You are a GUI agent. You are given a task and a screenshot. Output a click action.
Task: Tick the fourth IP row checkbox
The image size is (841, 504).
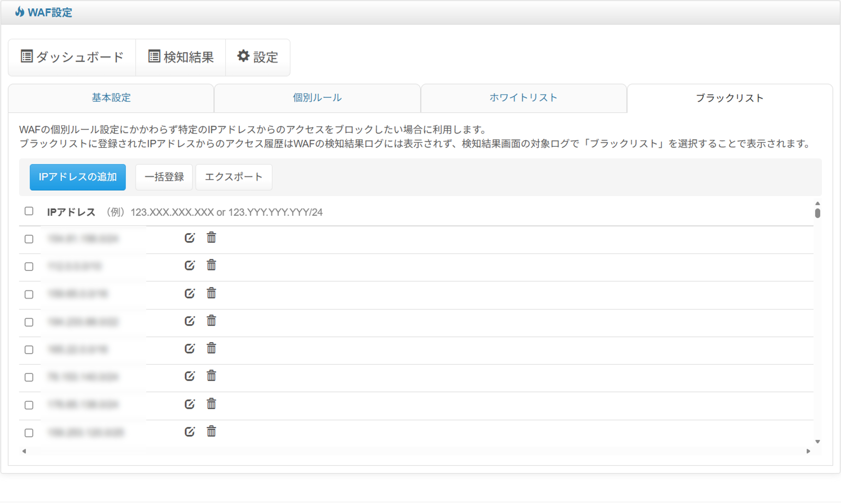(x=29, y=322)
